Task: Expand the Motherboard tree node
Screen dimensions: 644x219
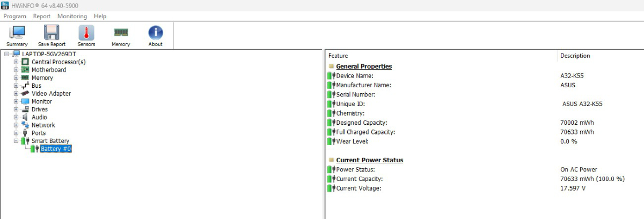Action: (x=16, y=70)
